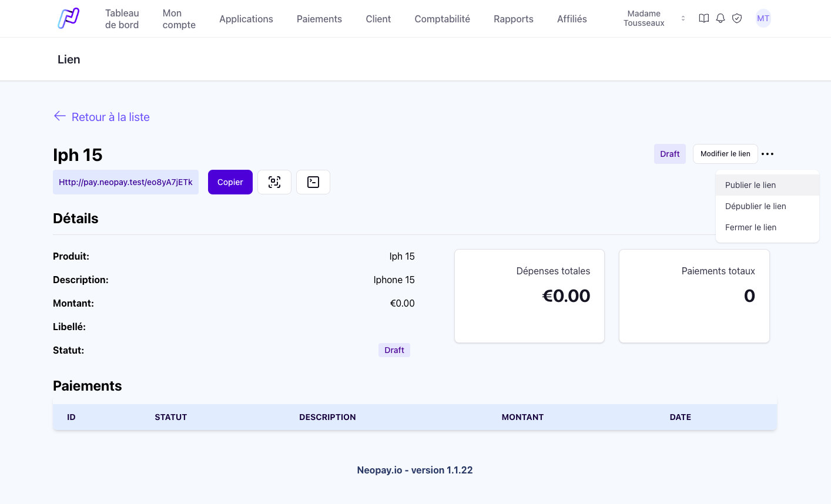
Task: Go to Comptabilité in top navigation
Action: 442,19
